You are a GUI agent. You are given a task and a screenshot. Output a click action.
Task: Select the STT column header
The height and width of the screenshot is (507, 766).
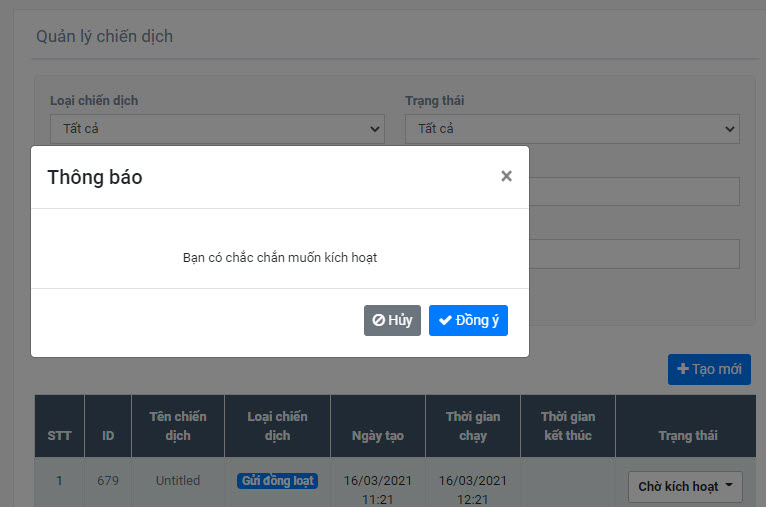(x=59, y=436)
